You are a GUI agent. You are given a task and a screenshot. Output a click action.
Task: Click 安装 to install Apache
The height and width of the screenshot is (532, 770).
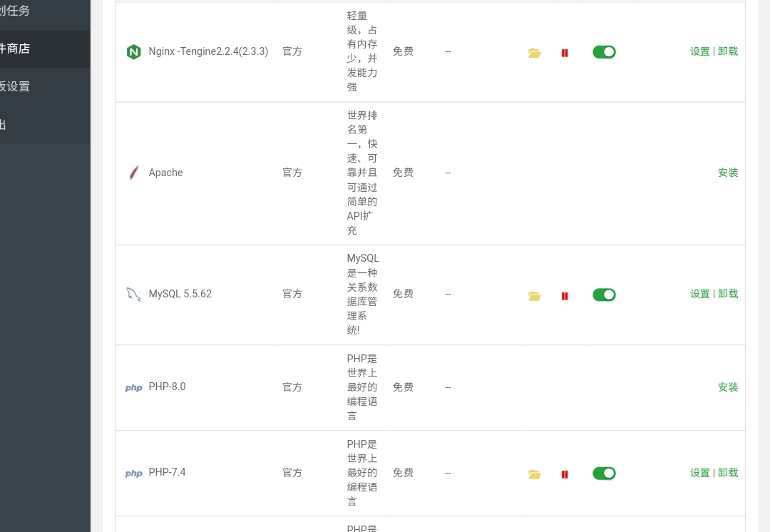[728, 173]
